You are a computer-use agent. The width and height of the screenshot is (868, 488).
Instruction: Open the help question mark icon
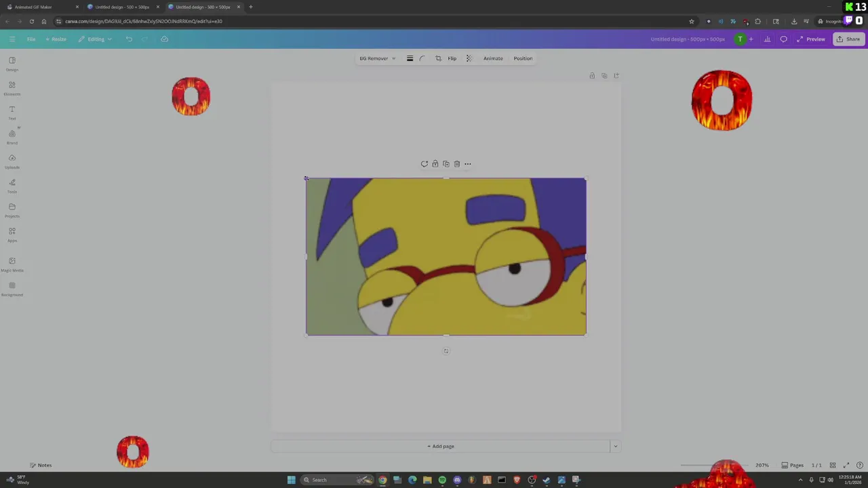tap(860, 466)
